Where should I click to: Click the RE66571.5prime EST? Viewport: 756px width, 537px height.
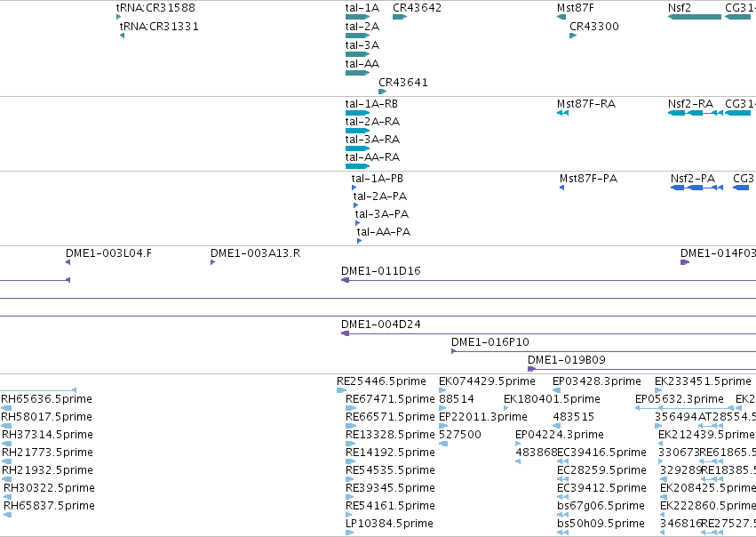(351, 427)
